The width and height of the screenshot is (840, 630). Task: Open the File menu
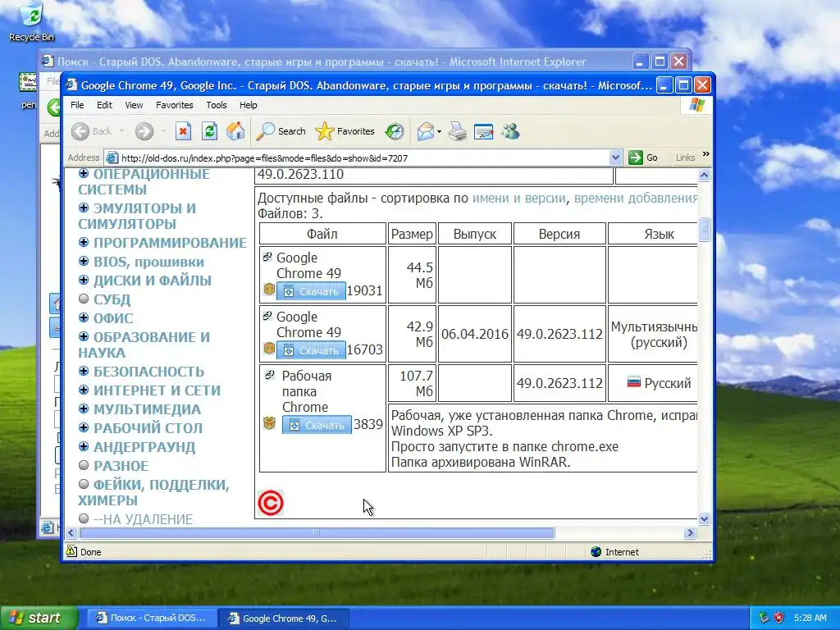[x=77, y=105]
